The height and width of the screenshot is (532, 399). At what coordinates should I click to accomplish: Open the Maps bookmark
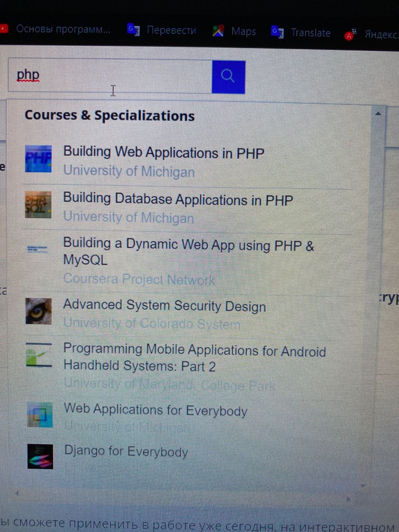click(x=234, y=31)
